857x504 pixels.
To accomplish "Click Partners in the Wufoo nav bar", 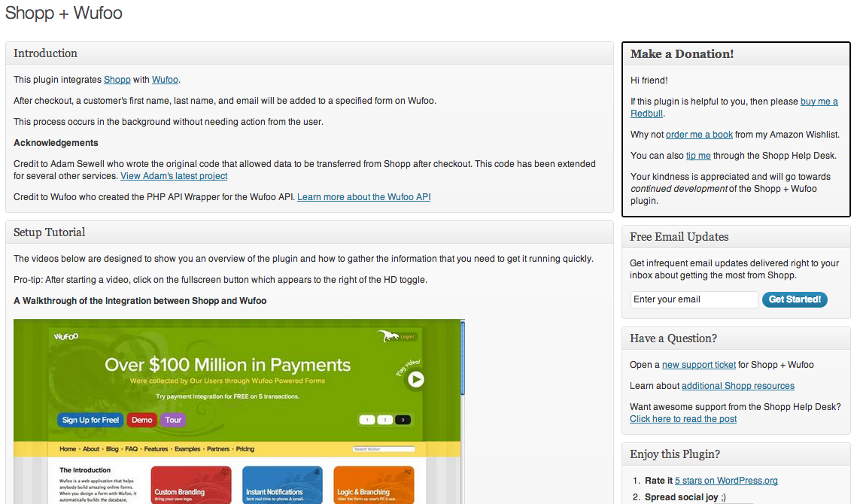I will click(x=218, y=449).
